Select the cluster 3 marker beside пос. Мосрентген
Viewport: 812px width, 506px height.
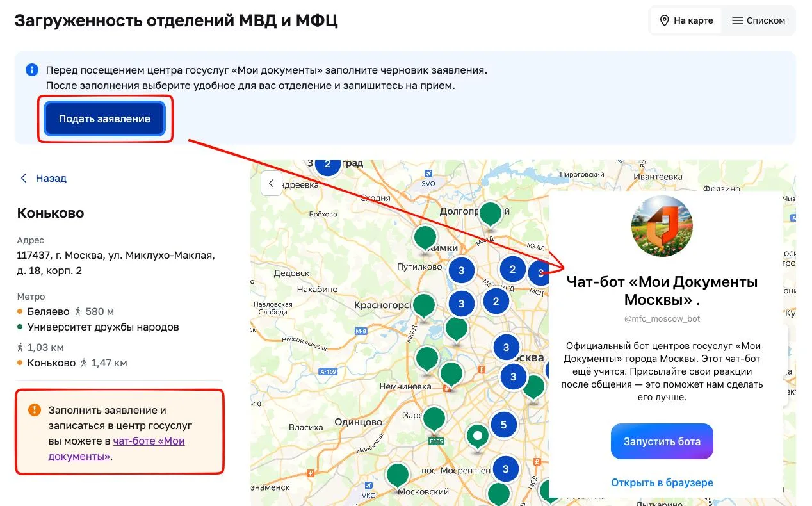tap(505, 469)
